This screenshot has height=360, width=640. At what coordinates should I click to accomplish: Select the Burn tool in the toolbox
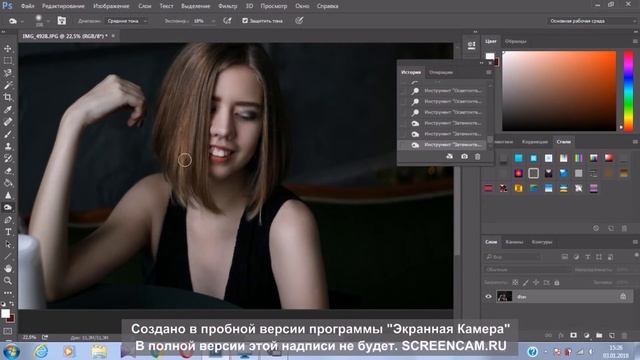[8, 207]
